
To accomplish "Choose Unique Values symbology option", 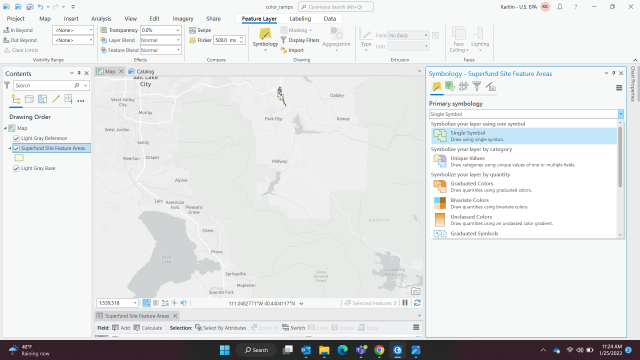I will (524, 161).
